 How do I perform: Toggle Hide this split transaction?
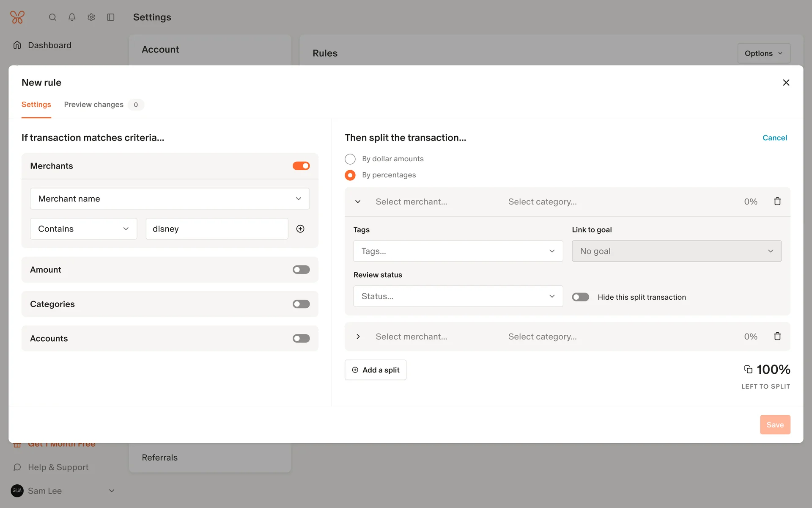tap(580, 297)
